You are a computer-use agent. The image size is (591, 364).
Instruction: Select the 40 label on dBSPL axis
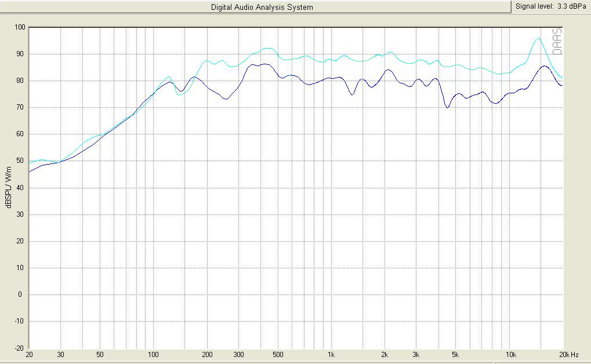pos(20,188)
